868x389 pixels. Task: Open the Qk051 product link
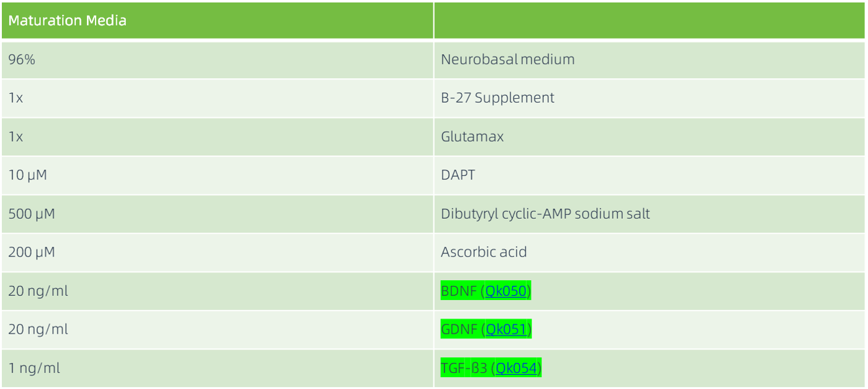coord(507,330)
